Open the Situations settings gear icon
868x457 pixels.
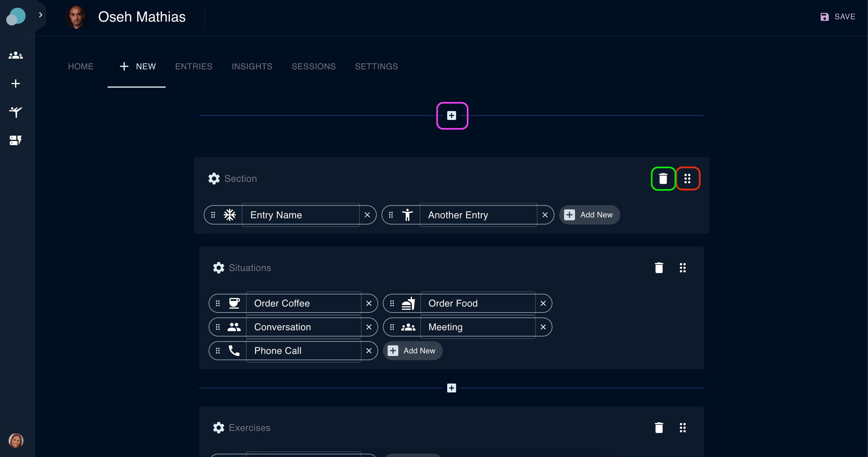218,268
